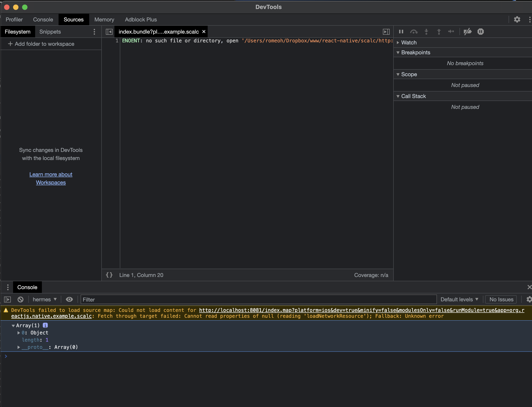Click the console Filter input field
The width and height of the screenshot is (532, 407).
point(258,300)
